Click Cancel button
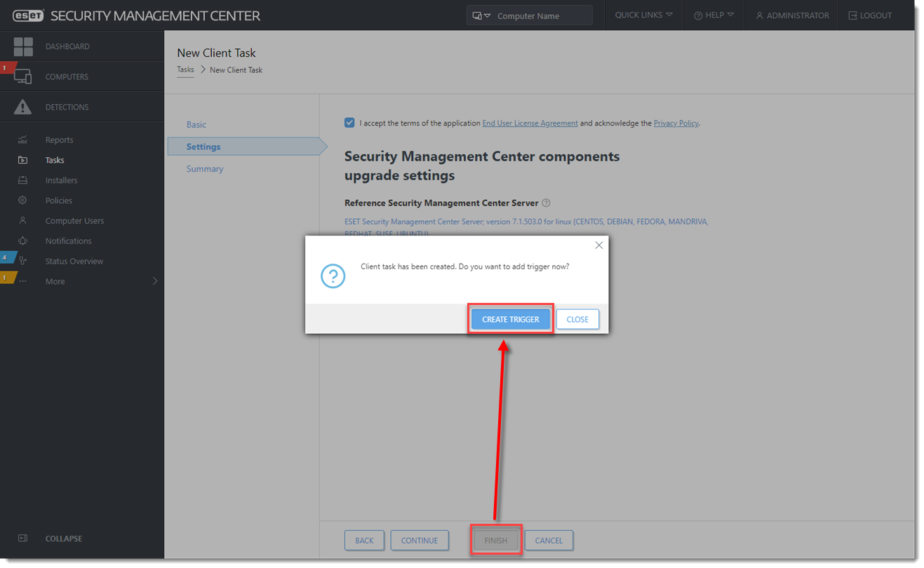Screen dimensions: 924x568 pyautogui.click(x=549, y=541)
